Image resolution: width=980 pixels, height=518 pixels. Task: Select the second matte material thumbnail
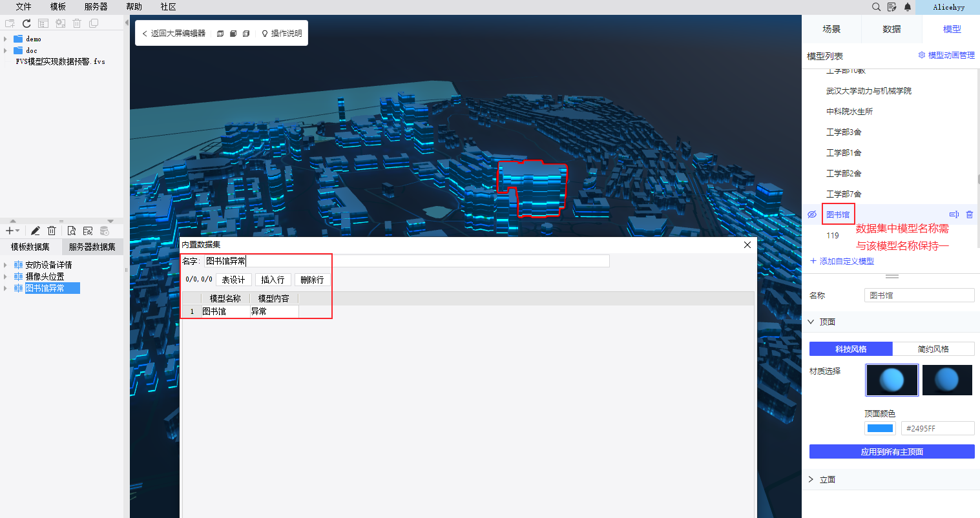point(947,380)
